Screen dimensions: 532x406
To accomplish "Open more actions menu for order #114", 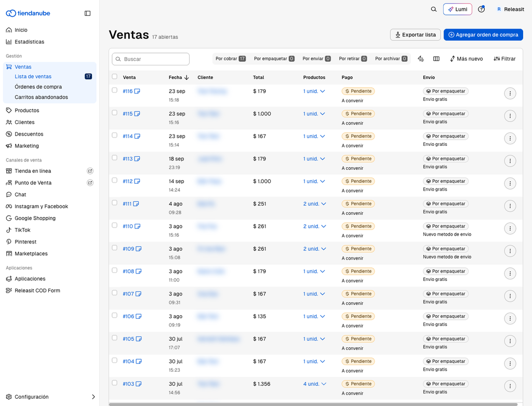I will point(510,139).
